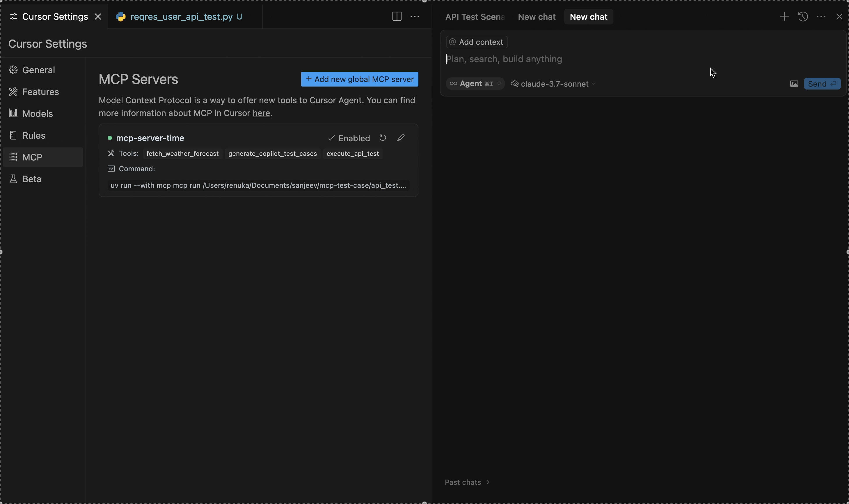This screenshot has height=504, width=849.
Task: Click the refresh icon for mcp-server-time
Action: pos(383,138)
